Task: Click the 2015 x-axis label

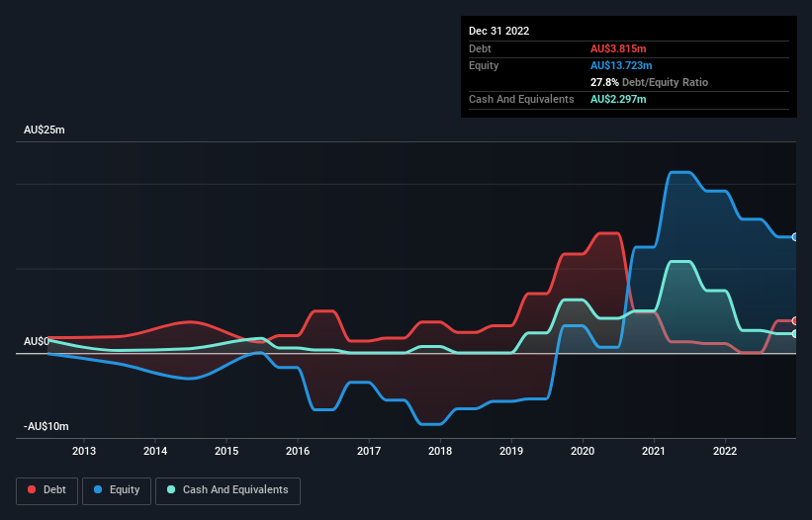Action: (226, 451)
